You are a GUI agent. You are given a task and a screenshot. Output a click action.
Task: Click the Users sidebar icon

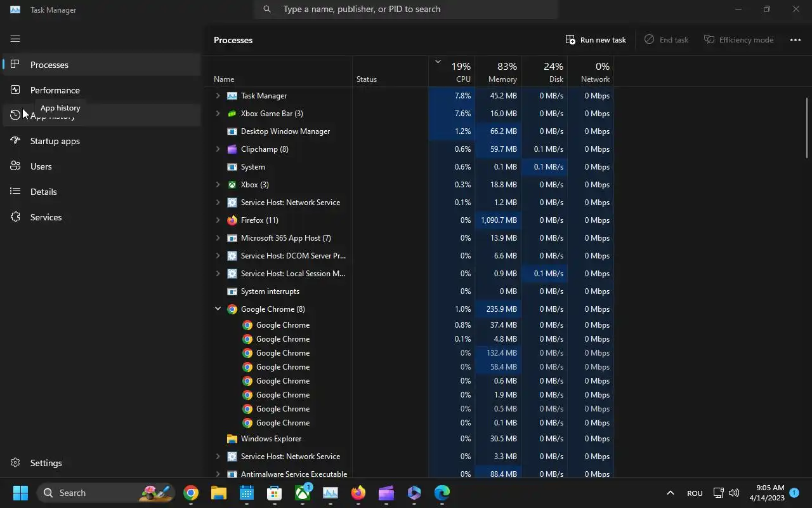pyautogui.click(x=15, y=166)
